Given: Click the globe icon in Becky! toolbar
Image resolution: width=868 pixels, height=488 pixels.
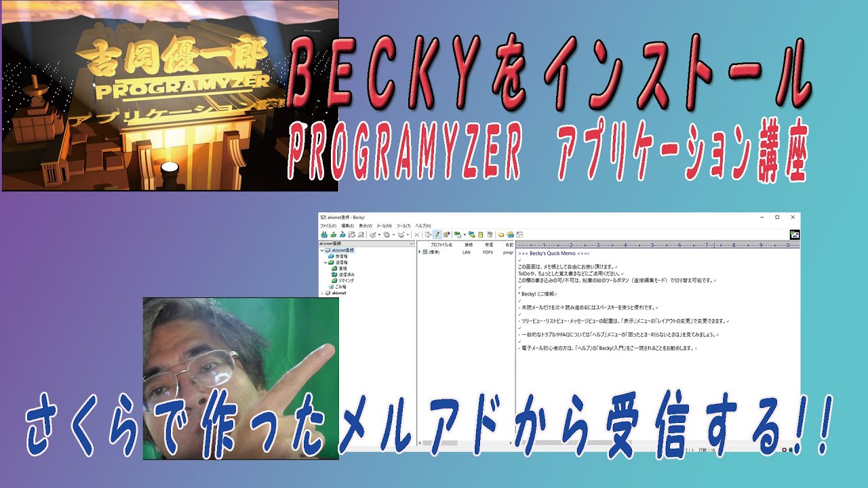Looking at the screenshot, I should (x=510, y=235).
